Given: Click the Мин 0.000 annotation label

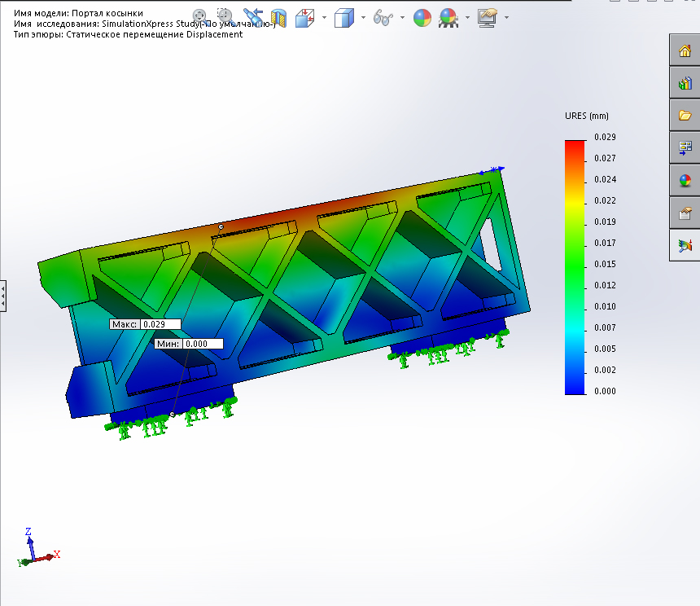Looking at the screenshot, I should (x=189, y=344).
